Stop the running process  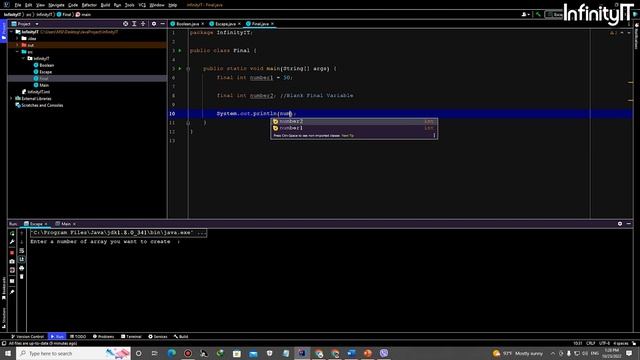pyautogui.click(x=12, y=252)
